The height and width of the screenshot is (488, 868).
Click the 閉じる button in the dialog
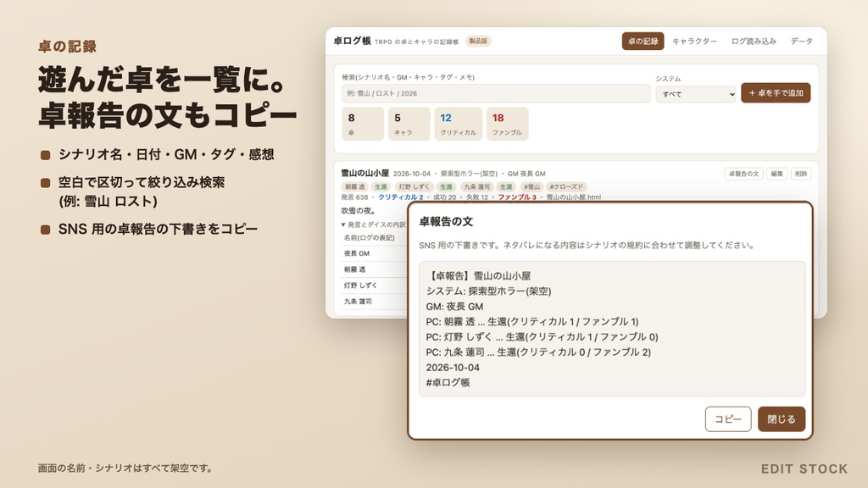(x=781, y=419)
